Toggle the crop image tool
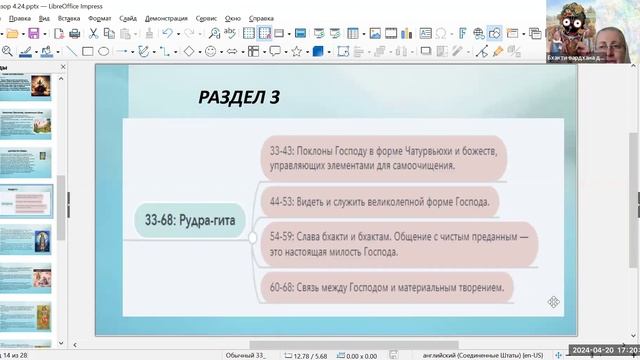Viewport: 640px width, 360px height. (442, 51)
